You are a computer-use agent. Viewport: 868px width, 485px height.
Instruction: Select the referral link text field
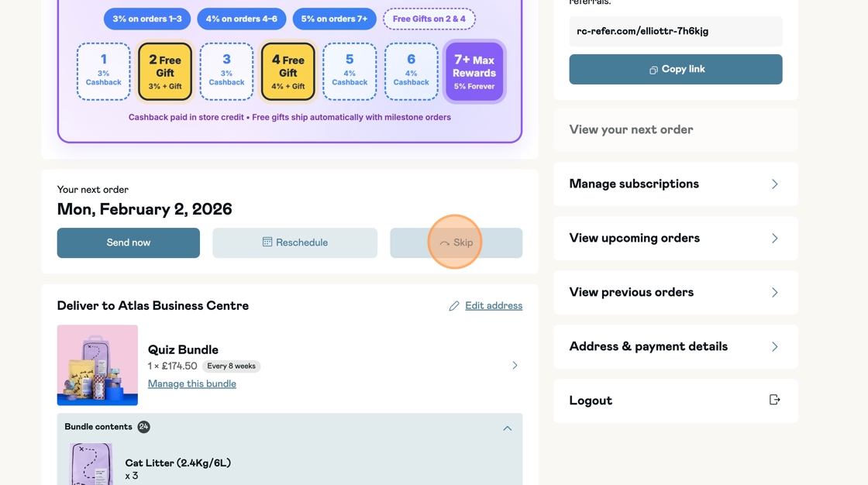(675, 32)
